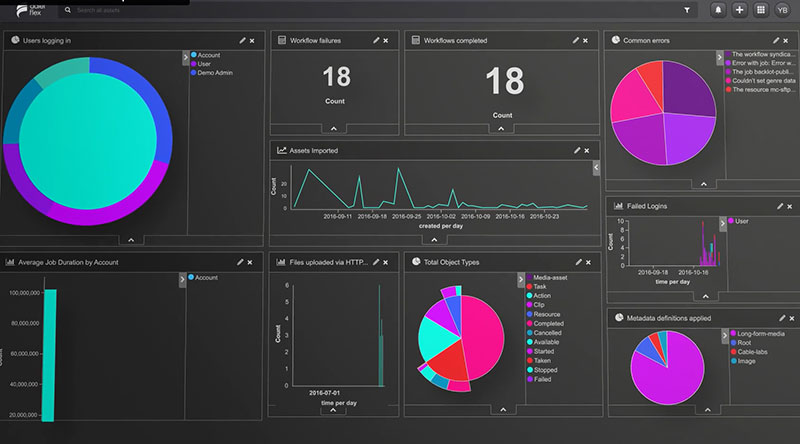Screen dimensions: 800x444
Task: Collapse Common errors panel bottom chevron
Action: tap(704, 184)
